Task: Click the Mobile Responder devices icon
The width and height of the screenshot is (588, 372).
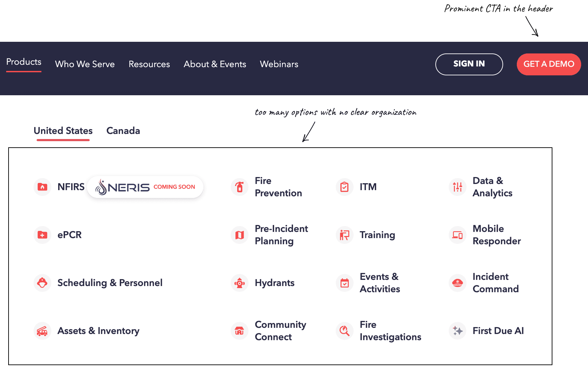Action: (458, 235)
